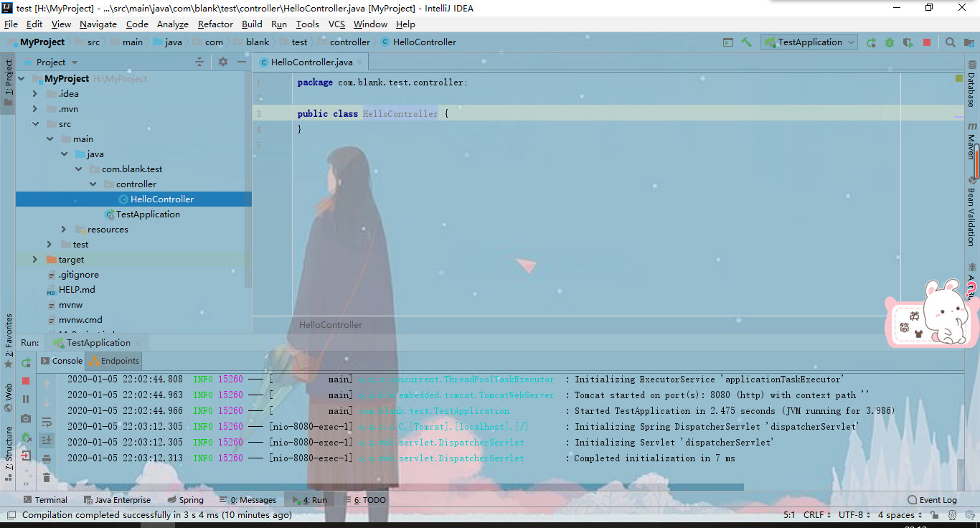Show more Run panel actions chevron
This screenshot has height=528, width=980.
(x=26, y=483)
